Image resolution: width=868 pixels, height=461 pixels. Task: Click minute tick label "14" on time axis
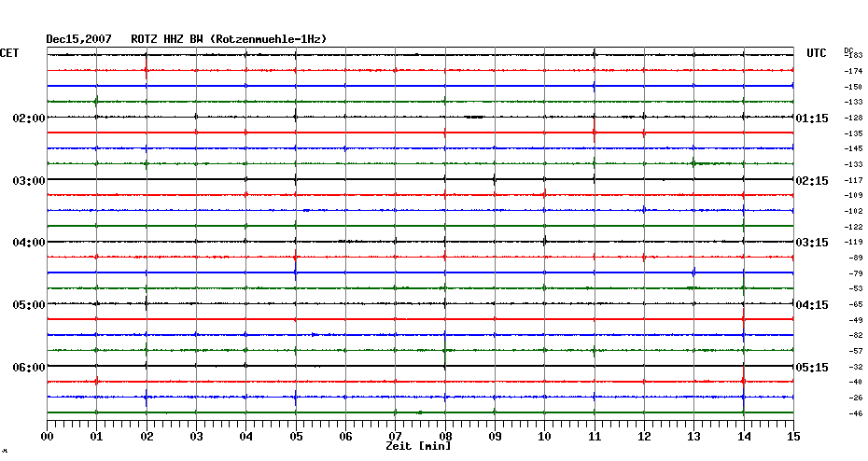(744, 437)
